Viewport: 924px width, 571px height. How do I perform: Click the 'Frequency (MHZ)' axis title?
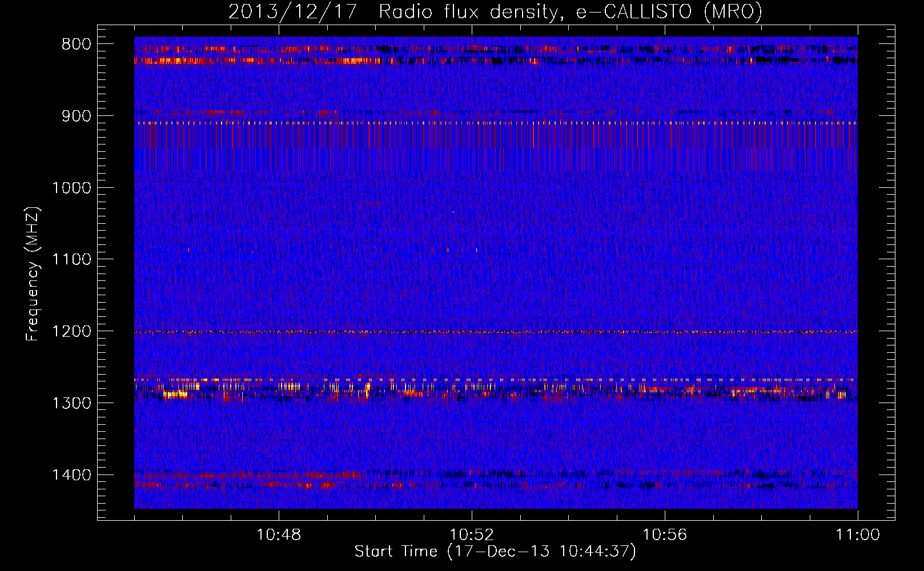pyautogui.click(x=33, y=274)
